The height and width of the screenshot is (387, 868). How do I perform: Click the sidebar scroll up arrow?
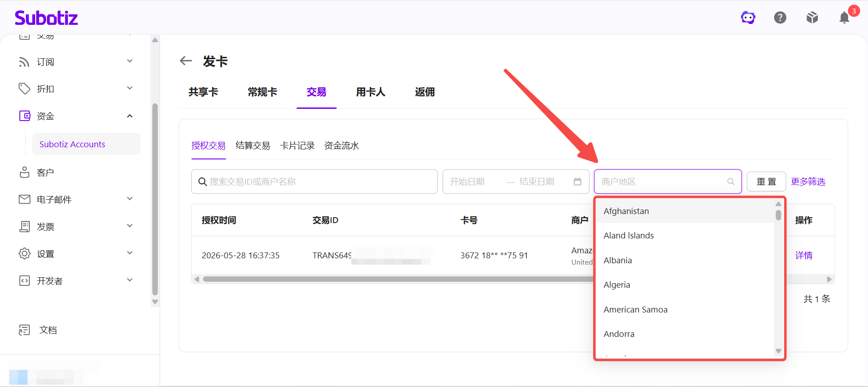pyautogui.click(x=155, y=40)
